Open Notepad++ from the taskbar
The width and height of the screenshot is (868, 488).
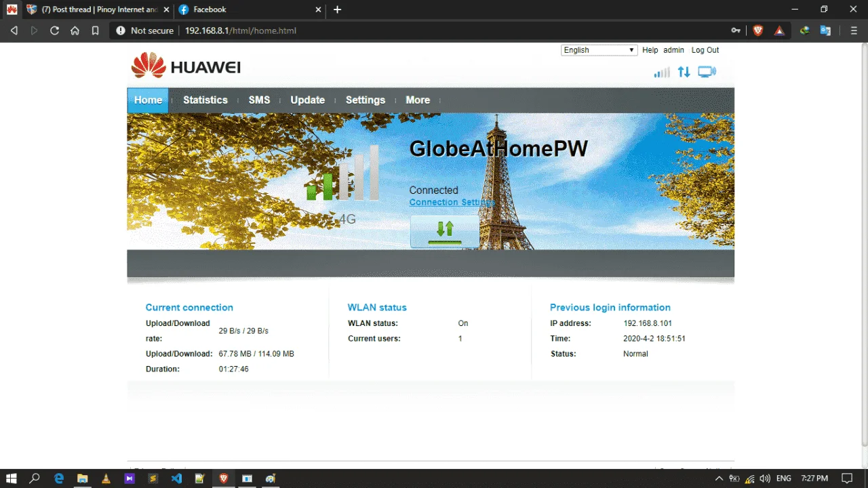tap(200, 479)
